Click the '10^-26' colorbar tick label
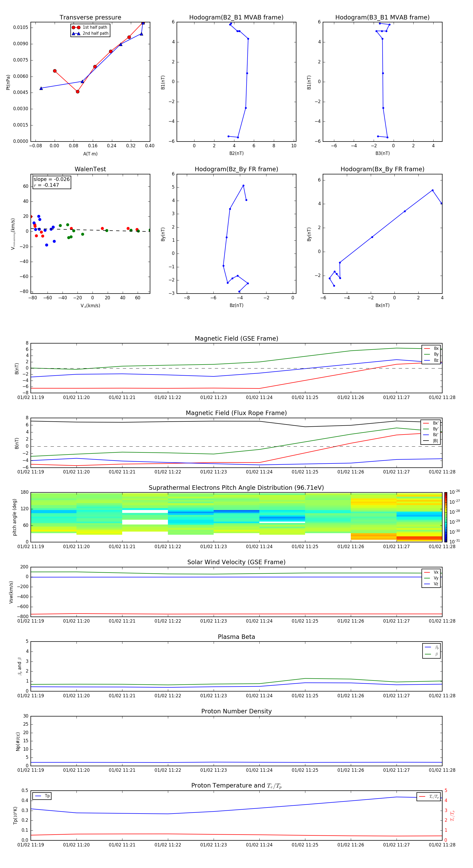Image resolution: width=473 pixels, height=868 pixels. pos(455,492)
